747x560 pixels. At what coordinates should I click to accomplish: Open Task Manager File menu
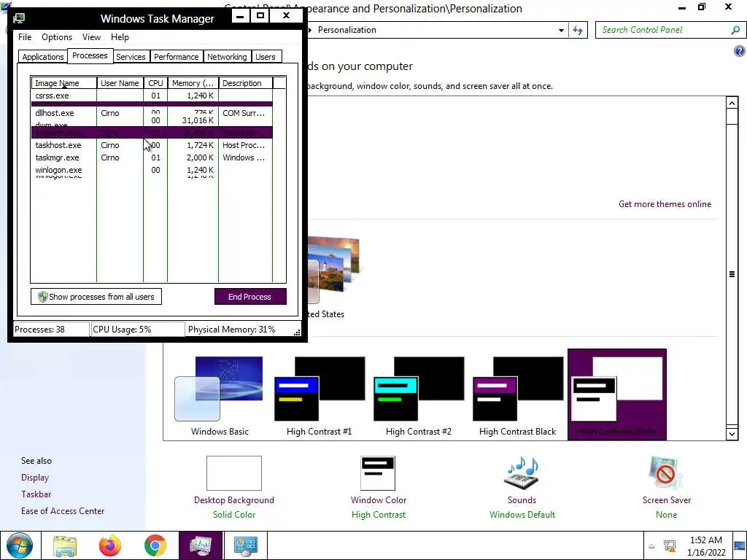click(x=25, y=37)
